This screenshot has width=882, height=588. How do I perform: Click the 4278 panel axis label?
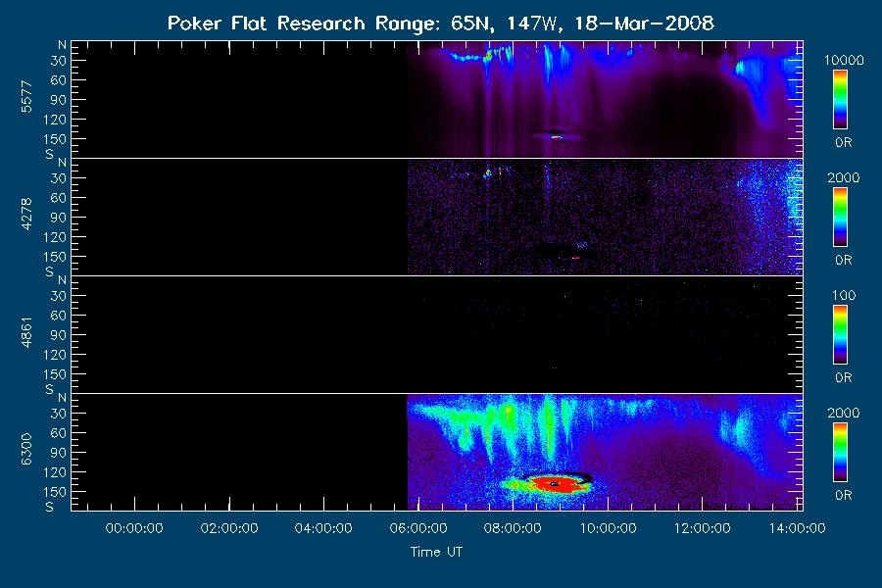click(x=26, y=214)
